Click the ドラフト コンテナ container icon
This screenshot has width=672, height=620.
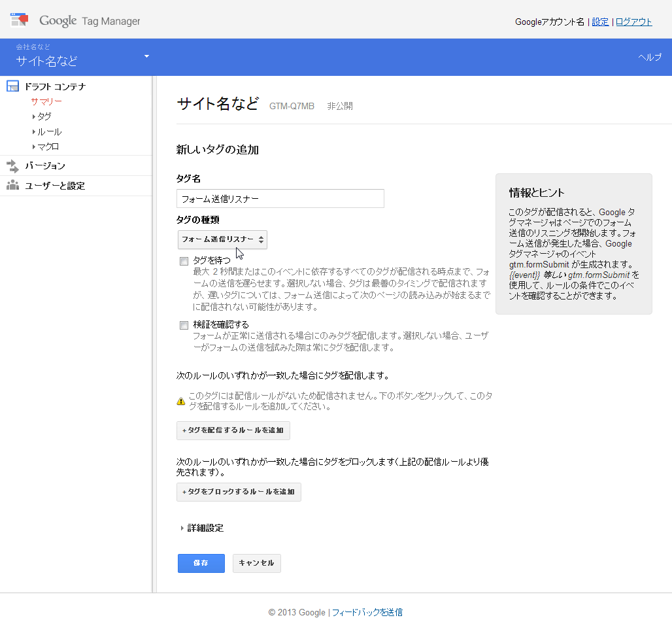click(x=12, y=85)
